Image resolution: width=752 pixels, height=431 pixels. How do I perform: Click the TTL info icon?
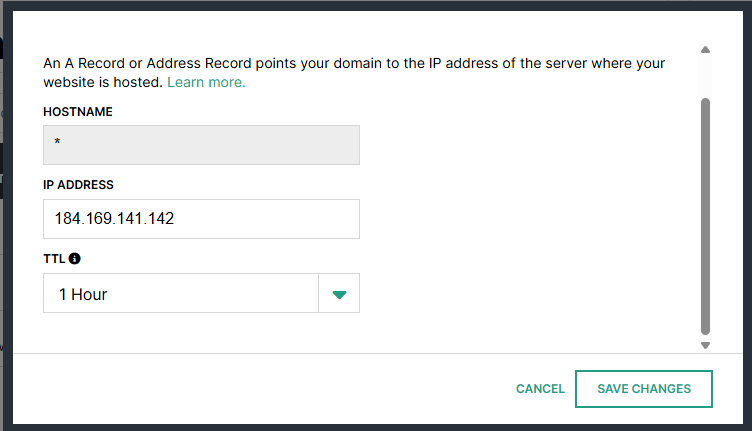click(x=74, y=258)
